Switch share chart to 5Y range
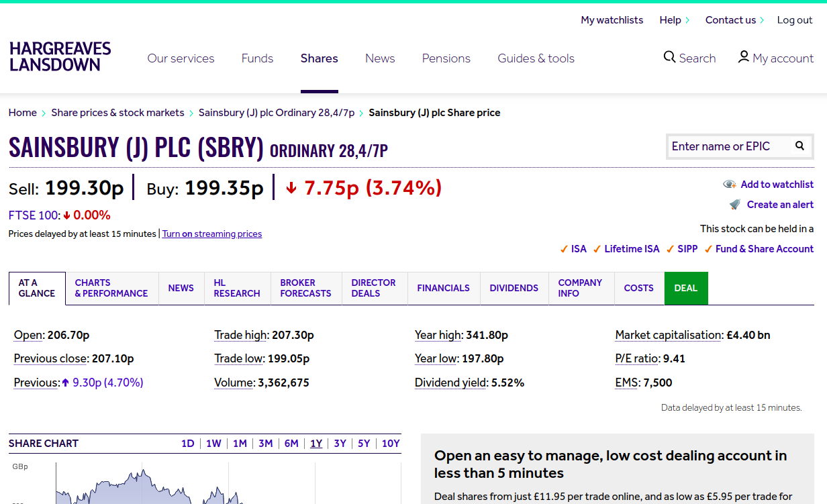Screen dimensions: 827x504 (364, 444)
